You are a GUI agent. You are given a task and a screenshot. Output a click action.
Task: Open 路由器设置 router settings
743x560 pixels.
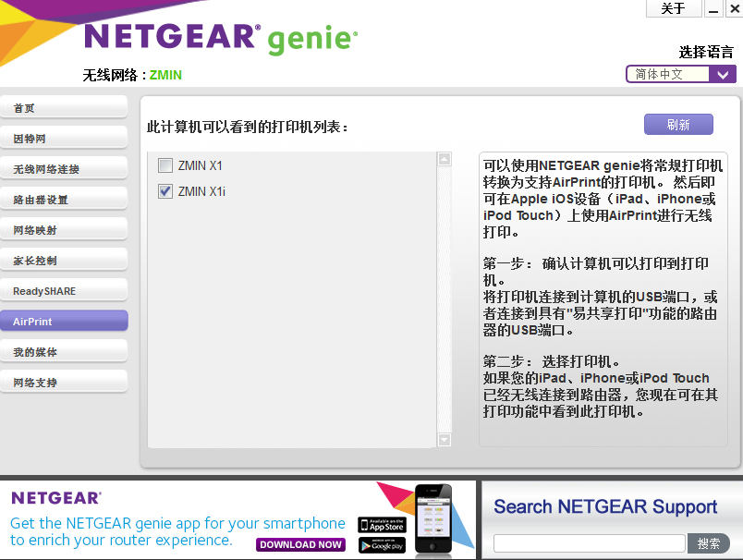[x=64, y=200]
